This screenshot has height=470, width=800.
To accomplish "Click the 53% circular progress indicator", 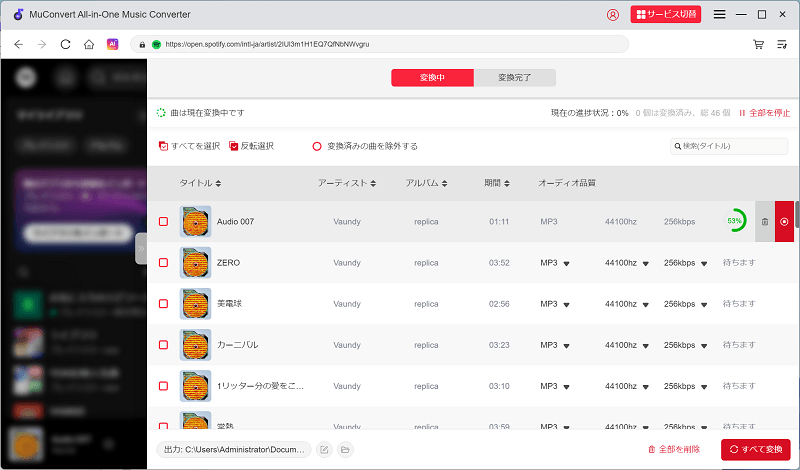I will coord(735,221).
